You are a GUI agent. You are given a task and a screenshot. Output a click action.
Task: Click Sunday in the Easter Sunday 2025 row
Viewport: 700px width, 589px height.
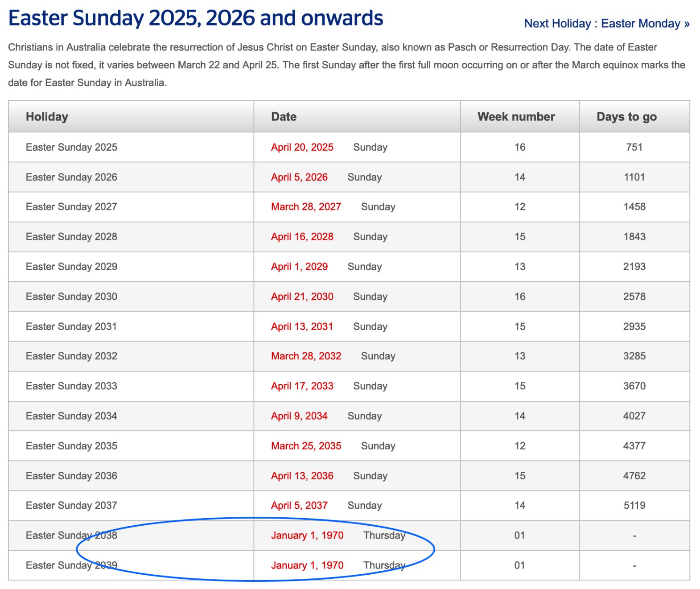click(x=370, y=147)
